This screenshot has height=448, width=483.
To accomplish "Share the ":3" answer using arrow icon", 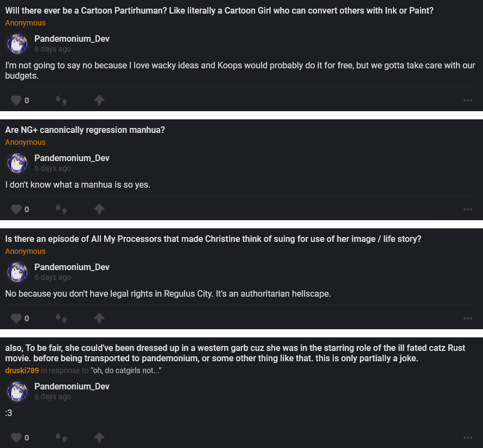I will 99,438.
